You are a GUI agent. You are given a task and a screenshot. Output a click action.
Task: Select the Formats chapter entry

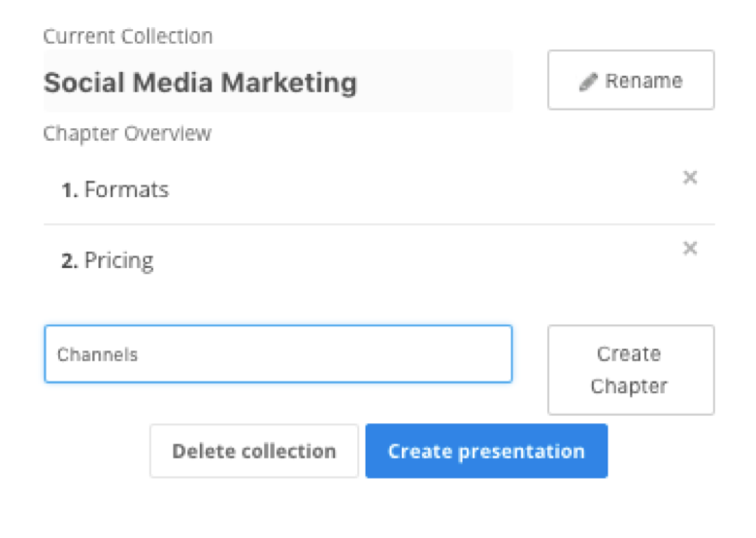click(x=378, y=189)
